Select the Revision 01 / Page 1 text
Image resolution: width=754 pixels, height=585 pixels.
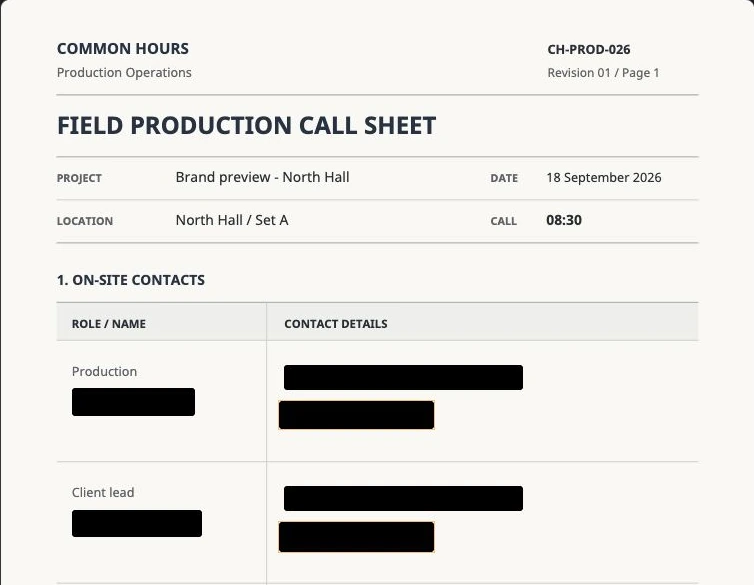tap(603, 73)
